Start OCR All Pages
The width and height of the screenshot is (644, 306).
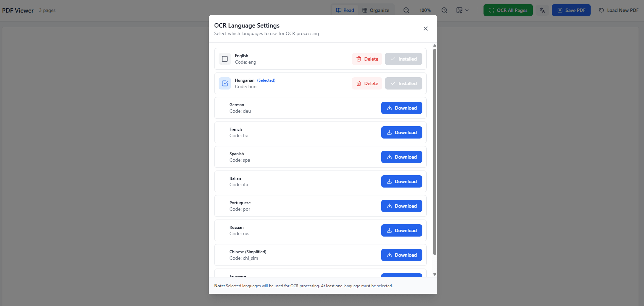[x=508, y=10]
